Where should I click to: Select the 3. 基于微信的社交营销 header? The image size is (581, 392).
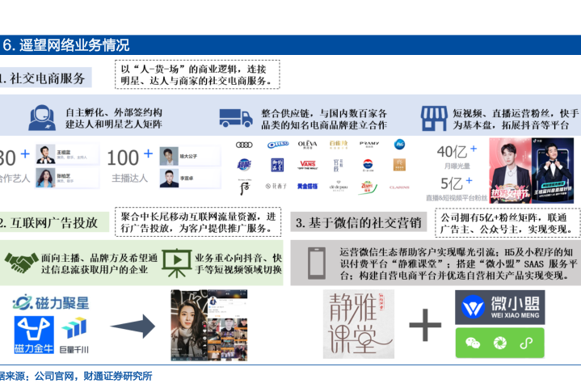click(x=356, y=222)
